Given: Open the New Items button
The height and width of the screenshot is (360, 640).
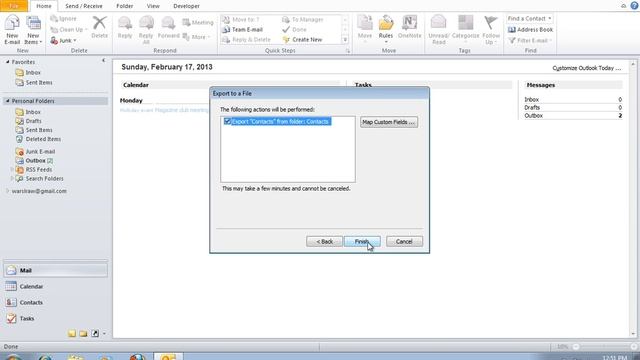Looking at the screenshot, I should [x=33, y=29].
